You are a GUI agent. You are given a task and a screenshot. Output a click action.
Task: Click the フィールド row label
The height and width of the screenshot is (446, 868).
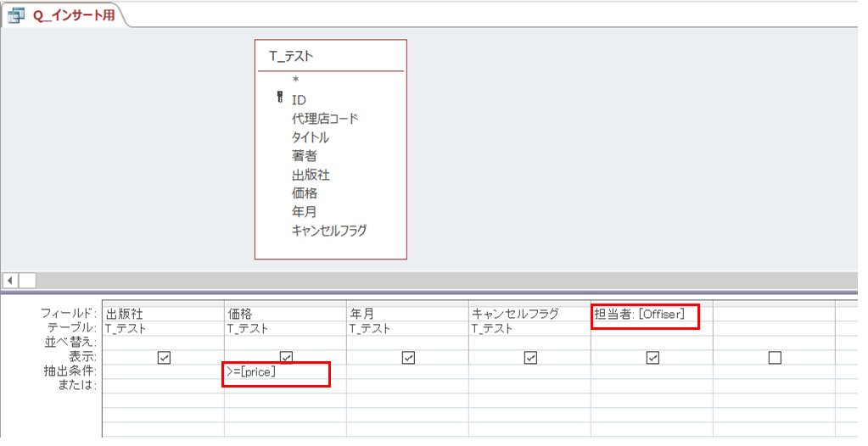coord(69,314)
